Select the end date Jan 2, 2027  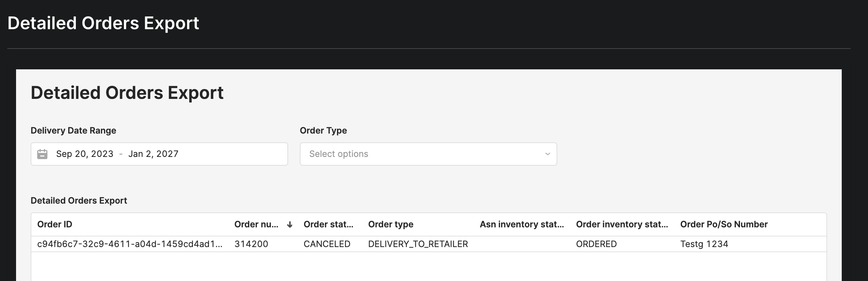154,154
